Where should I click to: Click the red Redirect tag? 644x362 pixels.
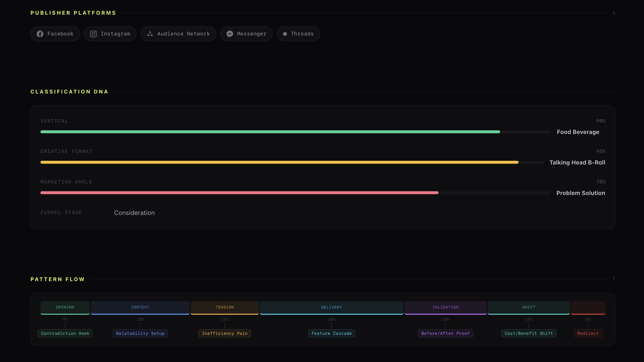tap(588, 333)
